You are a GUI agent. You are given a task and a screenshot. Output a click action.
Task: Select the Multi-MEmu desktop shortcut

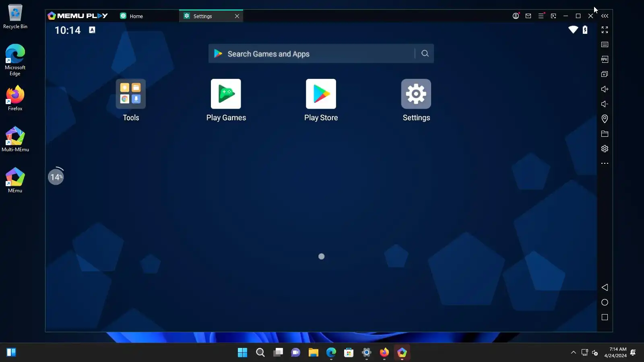15,139
